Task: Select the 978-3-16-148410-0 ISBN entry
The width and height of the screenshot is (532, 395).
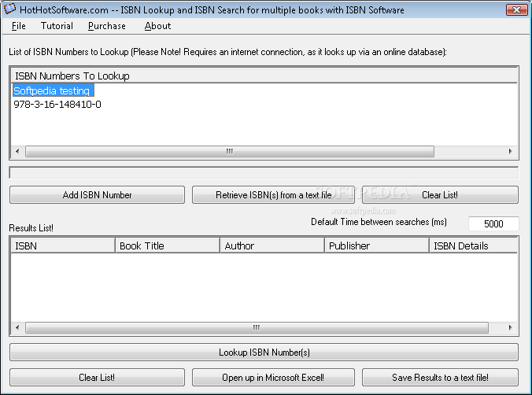Action: pos(57,104)
